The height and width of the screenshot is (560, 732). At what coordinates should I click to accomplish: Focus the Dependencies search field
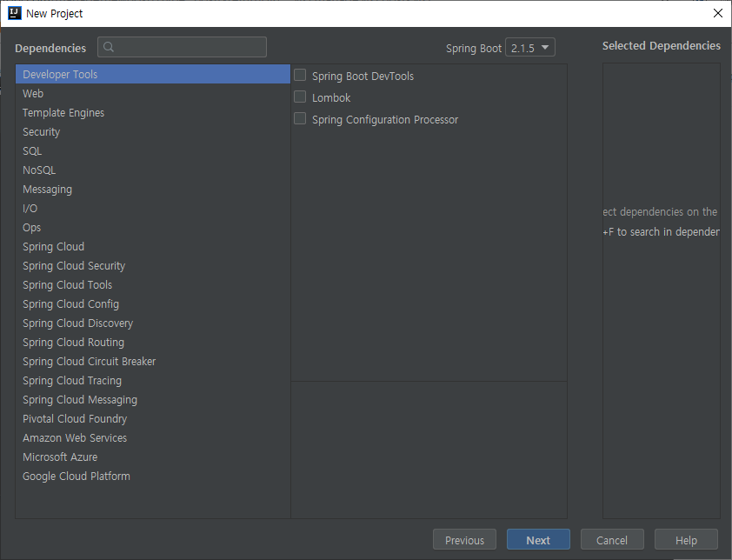click(x=182, y=47)
